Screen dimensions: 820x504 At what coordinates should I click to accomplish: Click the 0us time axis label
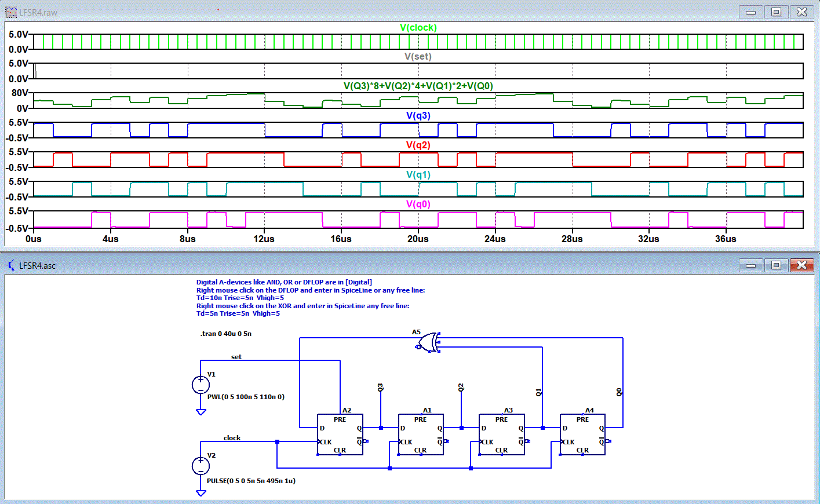[34, 239]
